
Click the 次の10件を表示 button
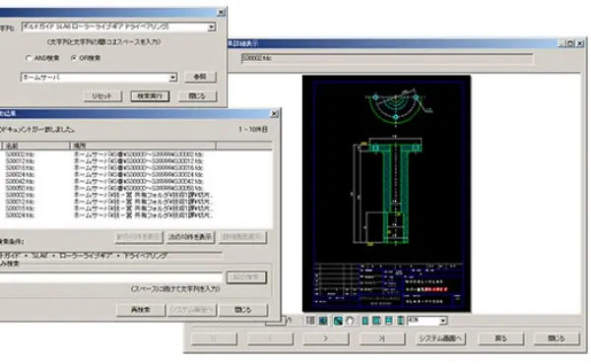tap(190, 237)
